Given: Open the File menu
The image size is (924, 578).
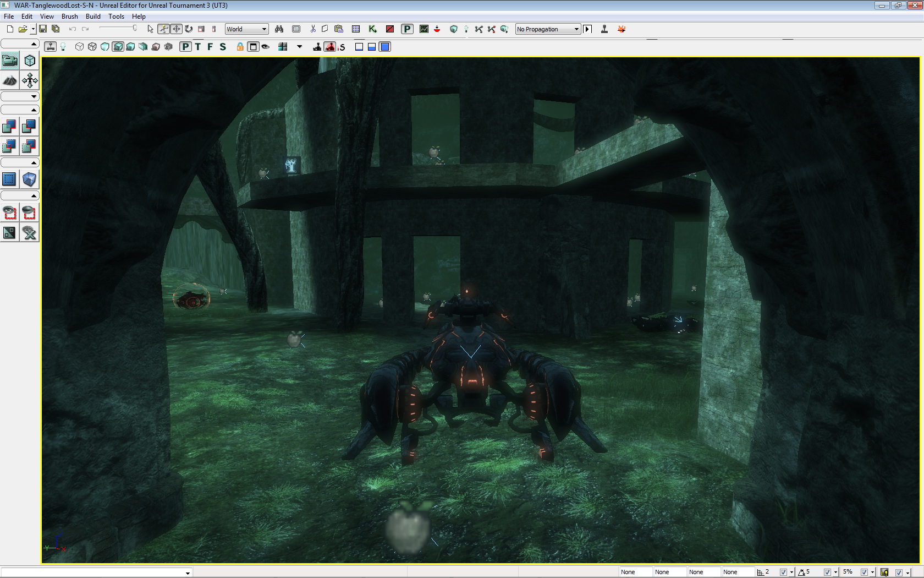Looking at the screenshot, I should point(9,17).
